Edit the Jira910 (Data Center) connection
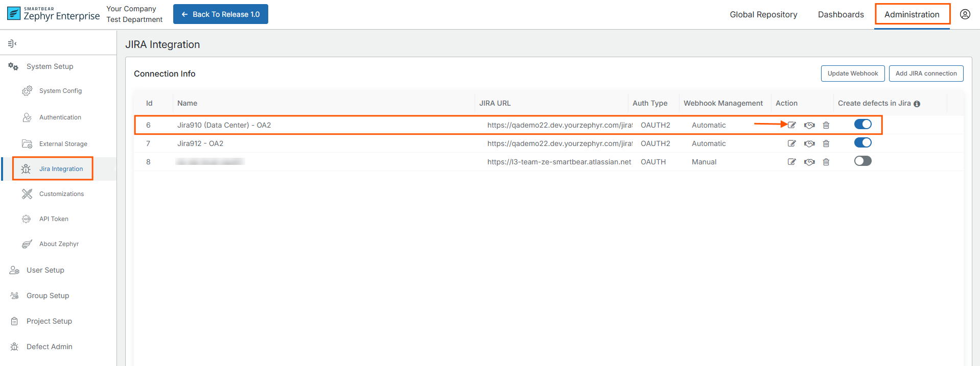The height and width of the screenshot is (366, 980). click(x=791, y=125)
